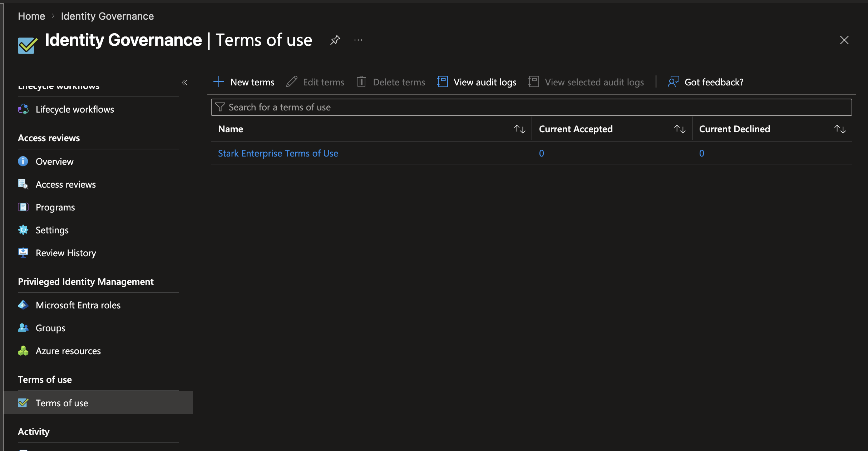The height and width of the screenshot is (451, 868).
Task: Open Access reviews Settings
Action: [52, 230]
